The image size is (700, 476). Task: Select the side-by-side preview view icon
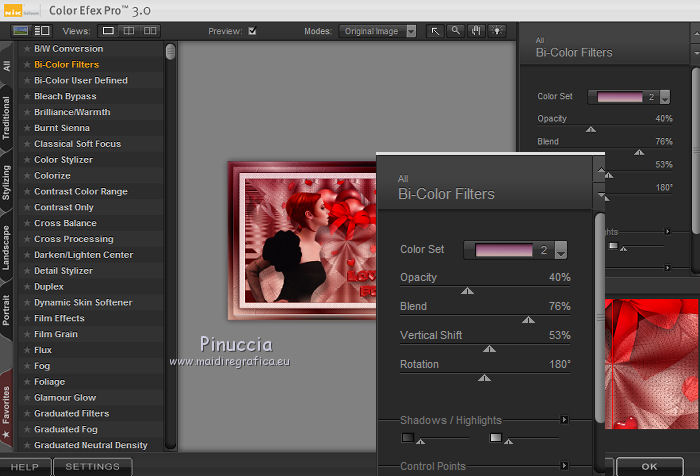[x=150, y=31]
